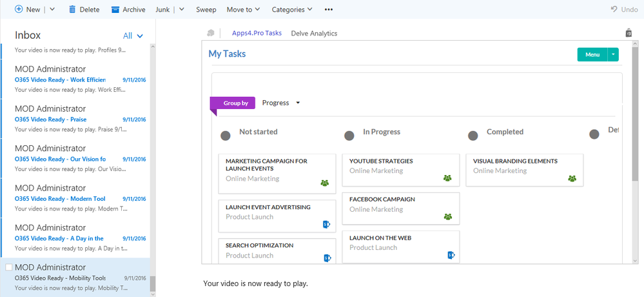Expand the Progress group-by dropdown
Image resolution: width=644 pixels, height=297 pixels.
click(x=297, y=103)
